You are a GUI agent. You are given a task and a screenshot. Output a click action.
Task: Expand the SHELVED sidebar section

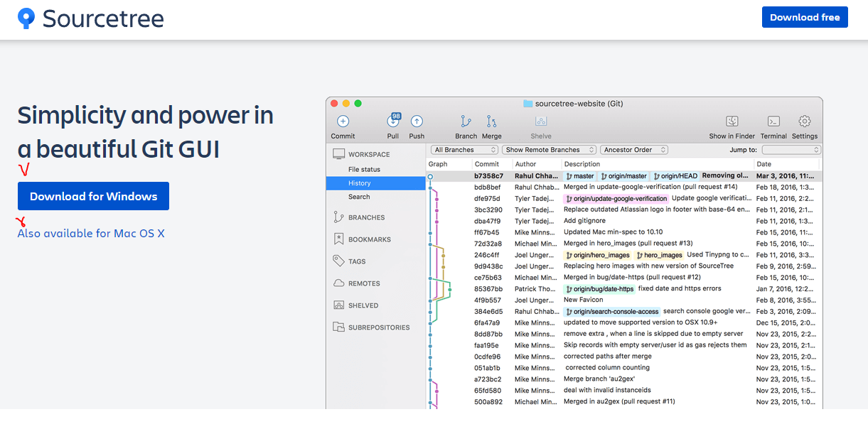[363, 305]
